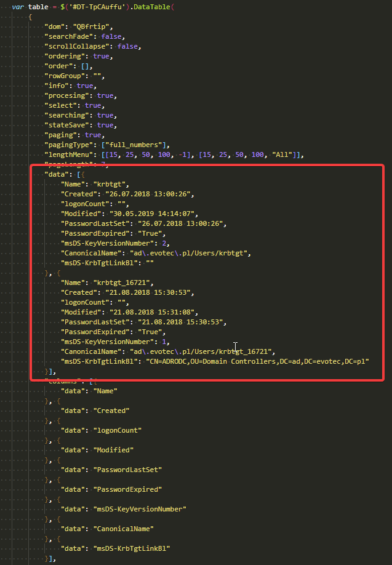Image resolution: width=392 pixels, height=565 pixels.
Task: Click the Created value of the krbtgt_16721 record
Action: (x=148, y=292)
